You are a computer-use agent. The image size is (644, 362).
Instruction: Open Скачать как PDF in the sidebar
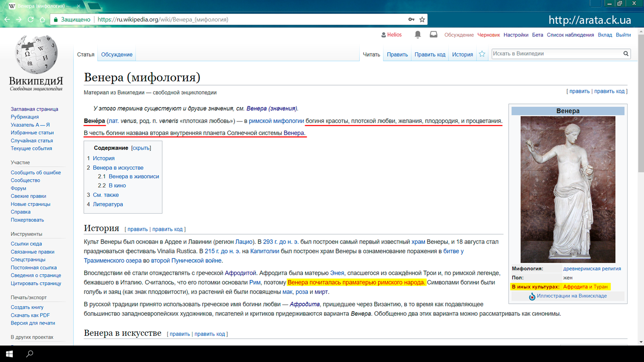coord(30,315)
